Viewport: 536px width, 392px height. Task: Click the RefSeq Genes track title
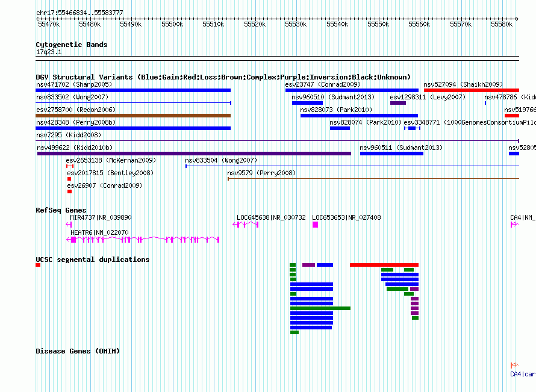[x=61, y=210]
